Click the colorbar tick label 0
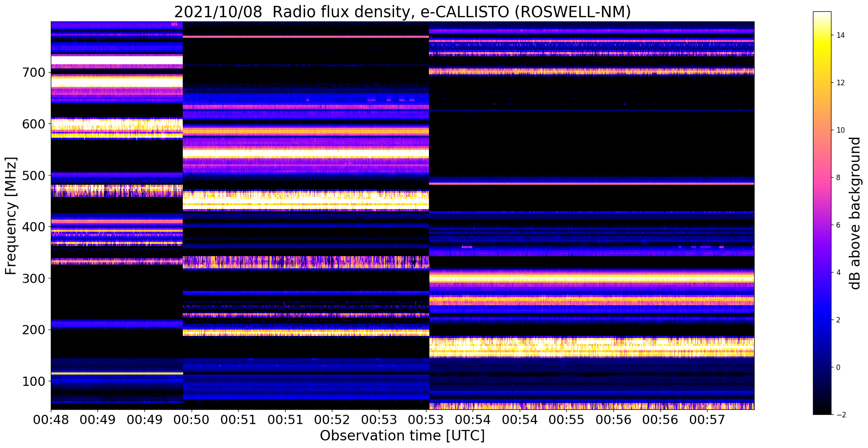Viewport: 868px width, 448px height. tap(839, 367)
